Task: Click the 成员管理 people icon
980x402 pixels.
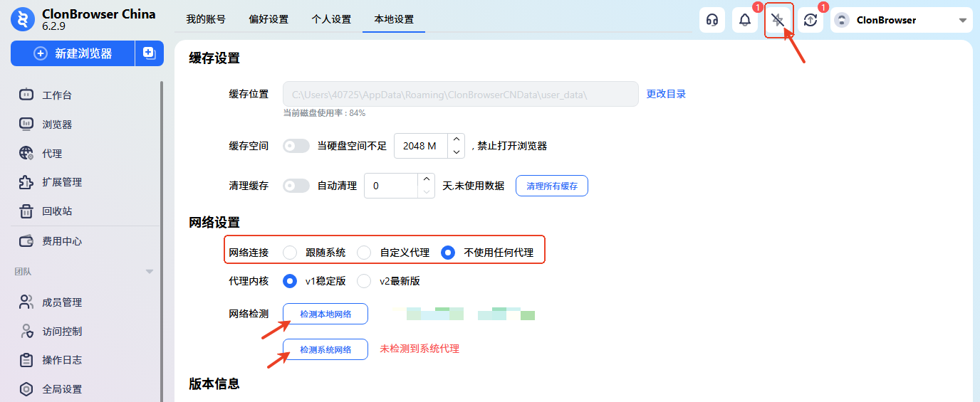Action: (x=26, y=302)
